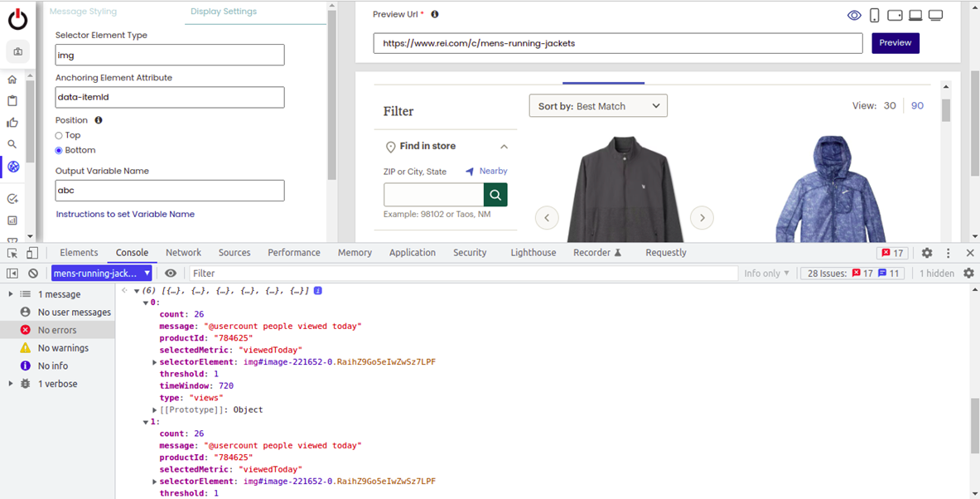Select the tablet preview icon
The width and height of the screenshot is (980, 499).
(895, 15)
